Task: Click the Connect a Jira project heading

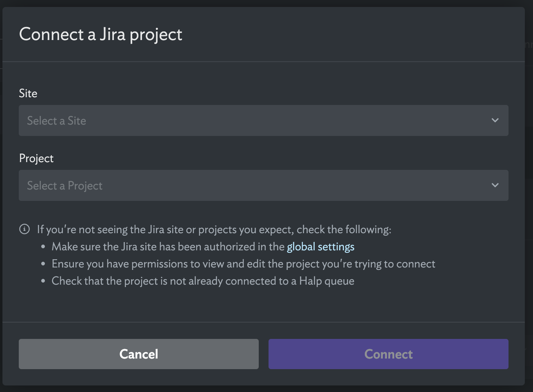Action: [101, 35]
